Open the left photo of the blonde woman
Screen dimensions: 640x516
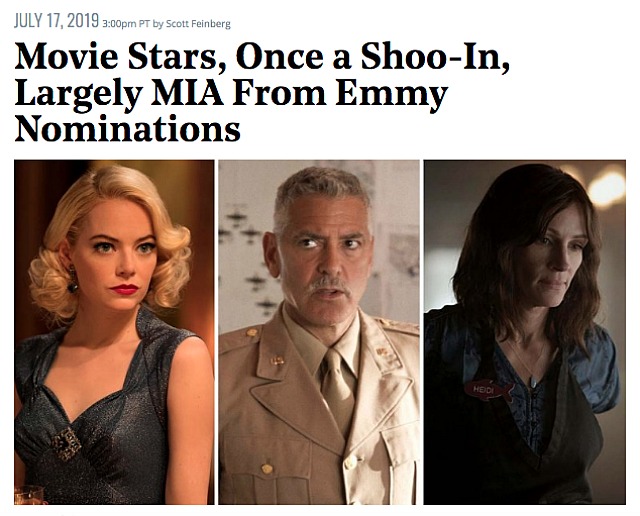[x=114, y=332]
